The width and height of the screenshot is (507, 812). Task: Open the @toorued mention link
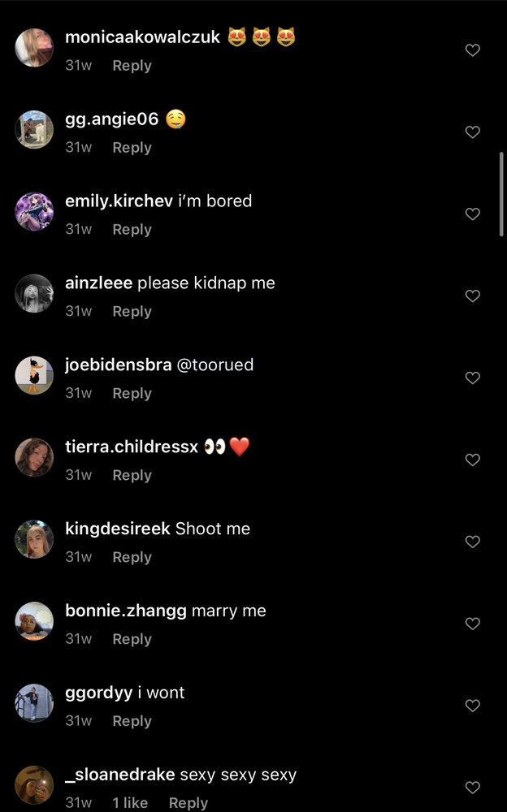[x=215, y=365]
